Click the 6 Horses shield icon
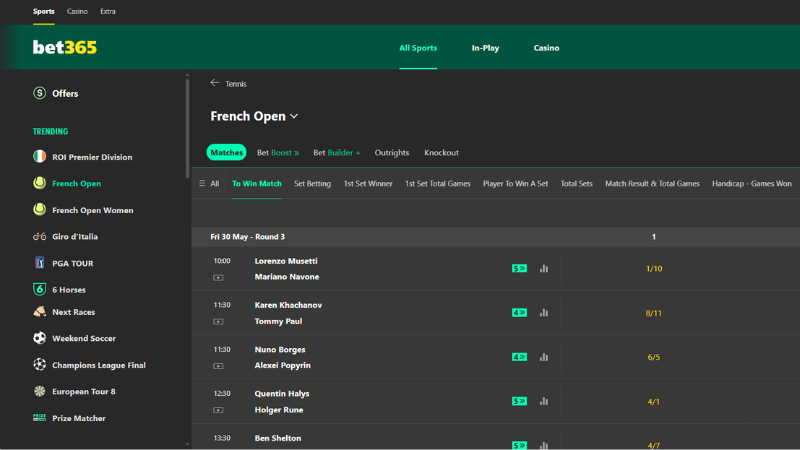 39,289
